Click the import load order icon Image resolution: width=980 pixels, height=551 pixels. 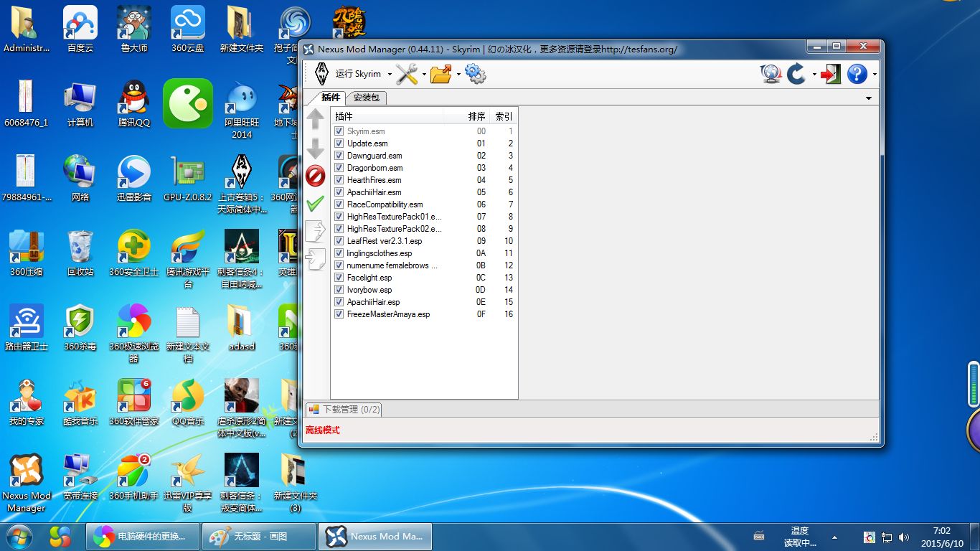pyautogui.click(x=315, y=258)
